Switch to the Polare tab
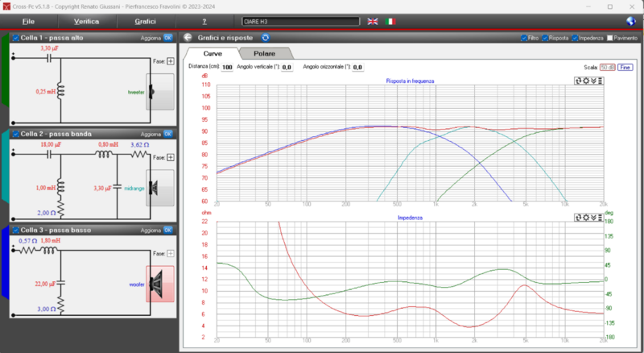 [265, 53]
